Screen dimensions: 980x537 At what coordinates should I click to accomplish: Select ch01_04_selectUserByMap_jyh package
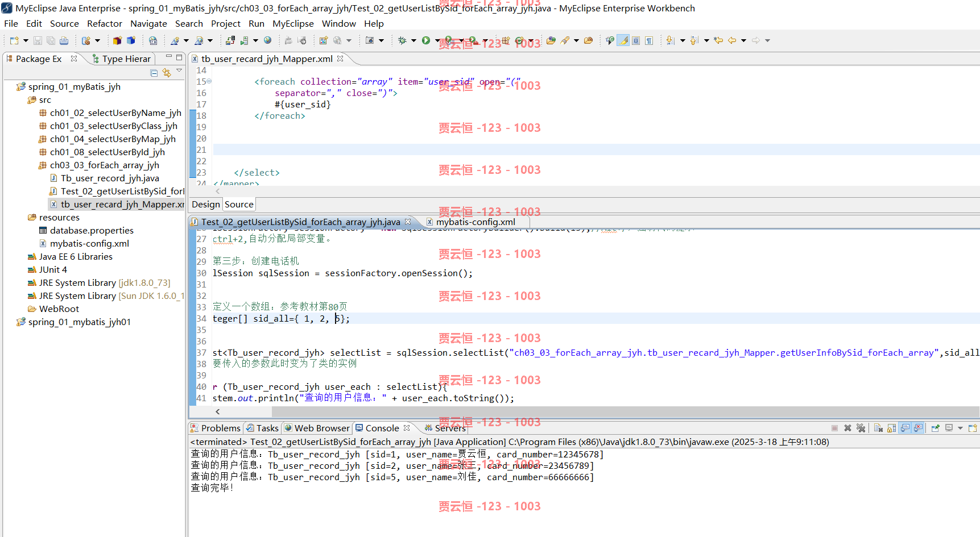(107, 139)
